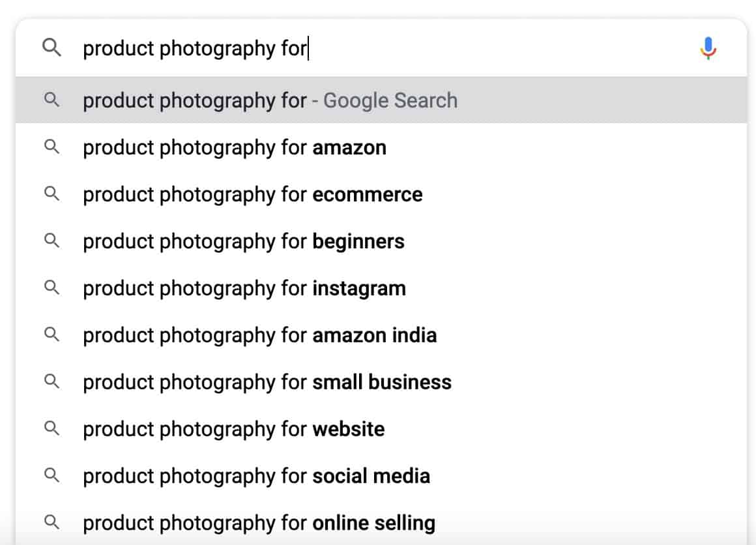Click search icon beside 'ecommerce' suggestion
The height and width of the screenshot is (545, 756).
point(51,194)
